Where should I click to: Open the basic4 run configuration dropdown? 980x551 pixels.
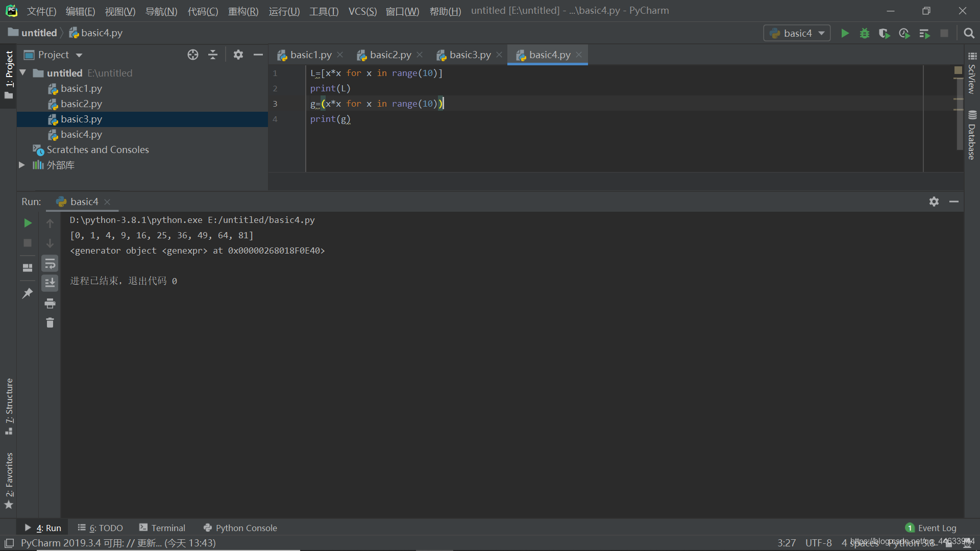pos(797,33)
